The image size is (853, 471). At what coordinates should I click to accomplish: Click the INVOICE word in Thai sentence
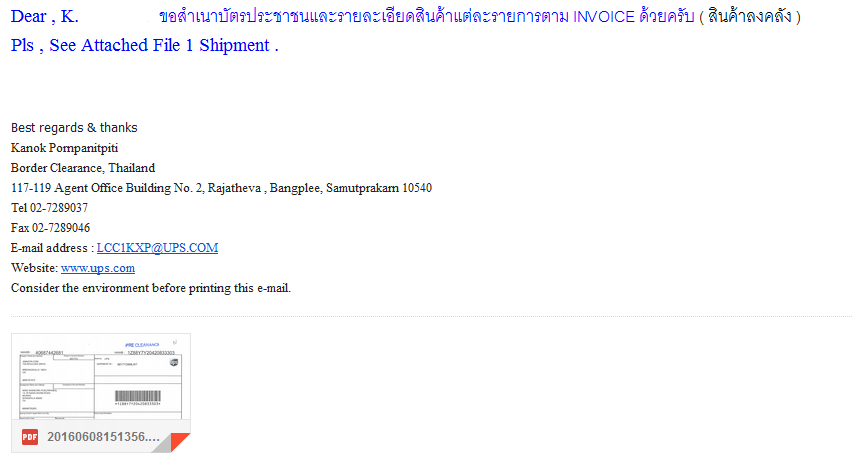(x=604, y=17)
